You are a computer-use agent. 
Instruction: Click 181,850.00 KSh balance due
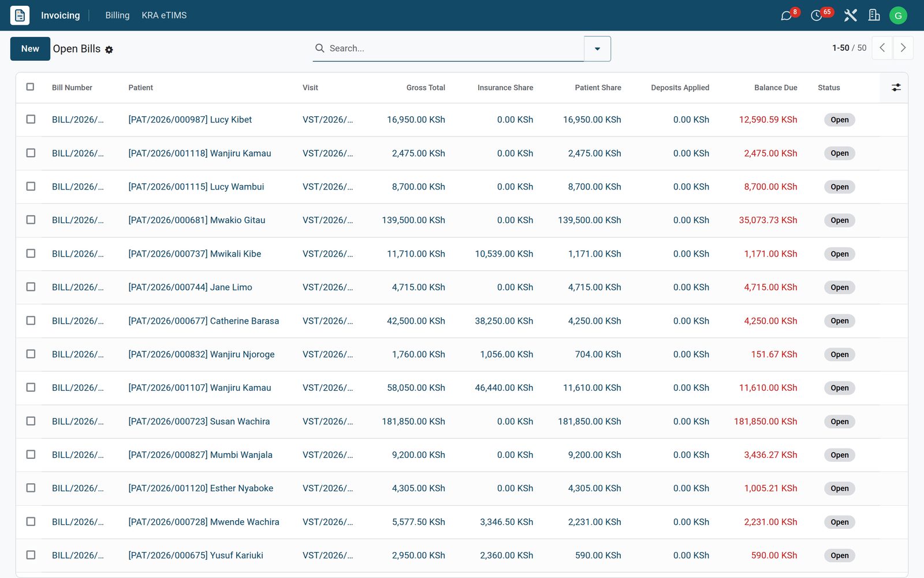(x=765, y=421)
